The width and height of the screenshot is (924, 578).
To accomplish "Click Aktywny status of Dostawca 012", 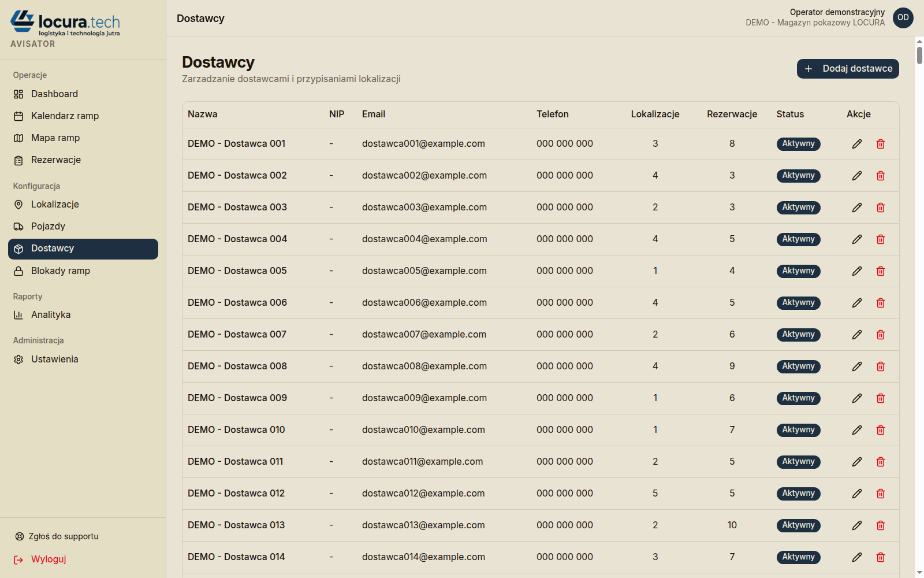I will pyautogui.click(x=798, y=494).
